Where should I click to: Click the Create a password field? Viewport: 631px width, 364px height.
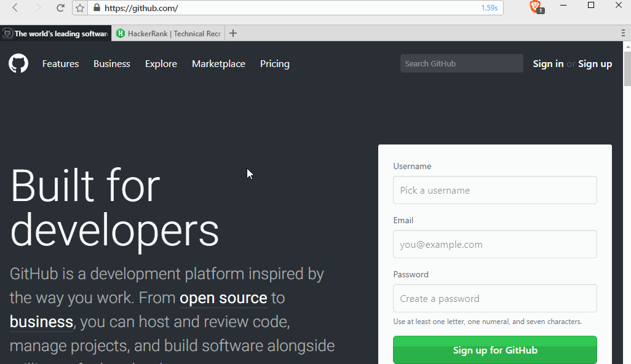495,298
